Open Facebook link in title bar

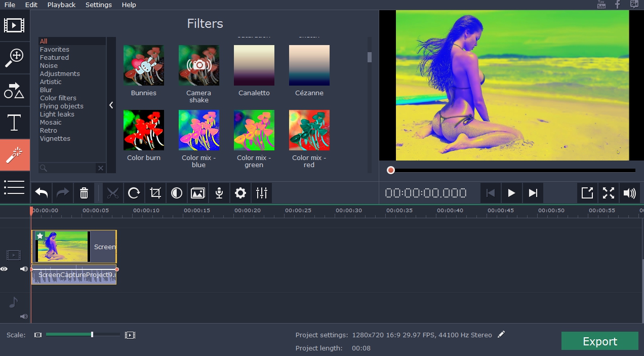(x=618, y=5)
